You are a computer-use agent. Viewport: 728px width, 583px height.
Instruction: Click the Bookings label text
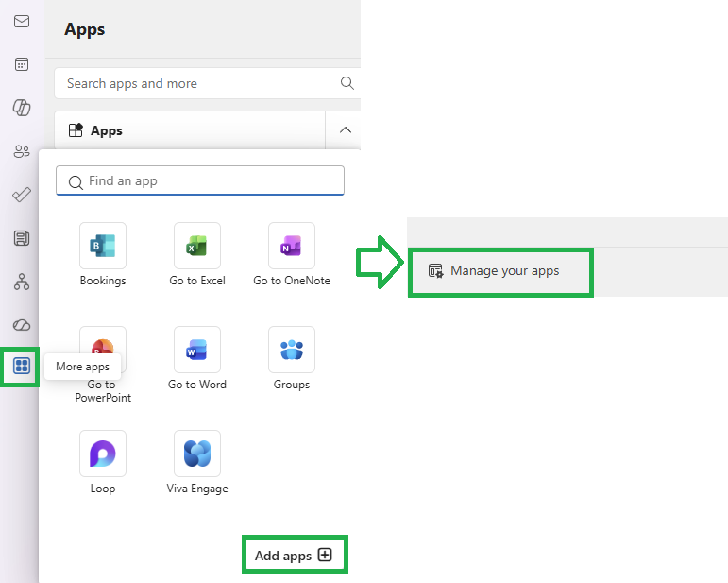click(x=103, y=281)
